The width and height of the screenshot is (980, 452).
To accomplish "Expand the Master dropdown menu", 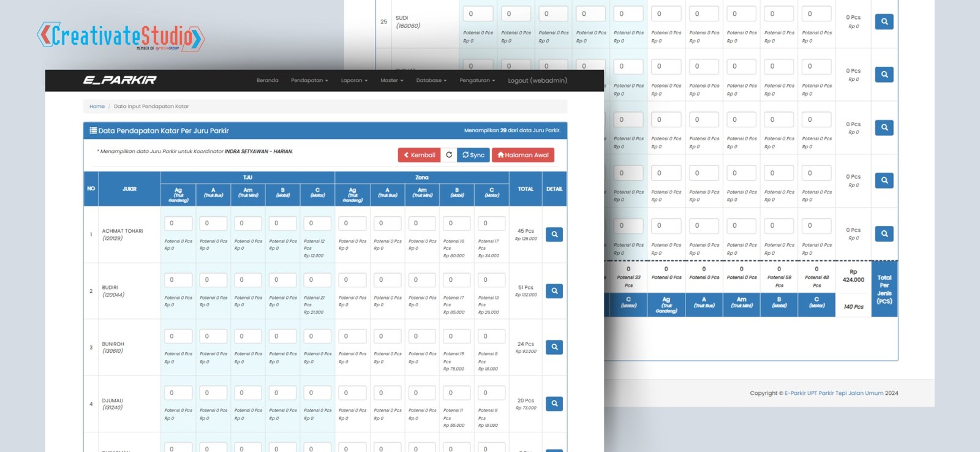I will click(391, 80).
